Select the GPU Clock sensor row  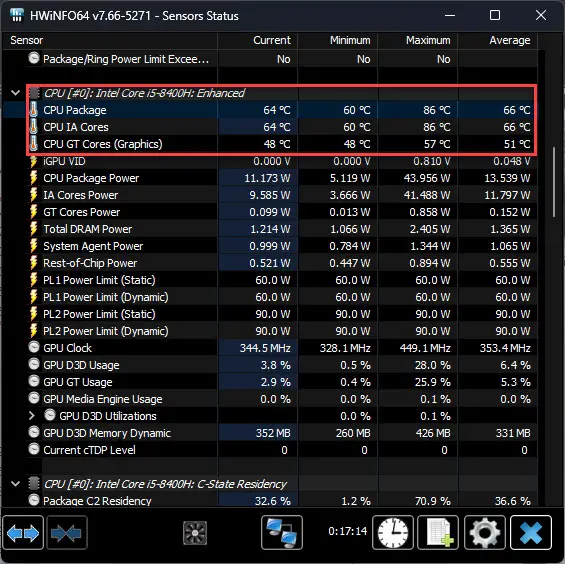[x=281, y=348]
